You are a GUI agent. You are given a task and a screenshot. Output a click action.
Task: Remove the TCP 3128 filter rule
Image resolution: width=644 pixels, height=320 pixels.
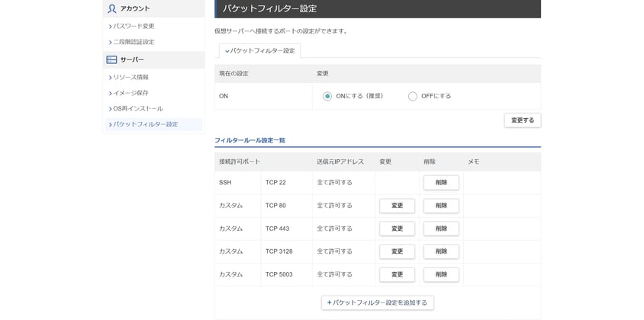pyautogui.click(x=441, y=251)
